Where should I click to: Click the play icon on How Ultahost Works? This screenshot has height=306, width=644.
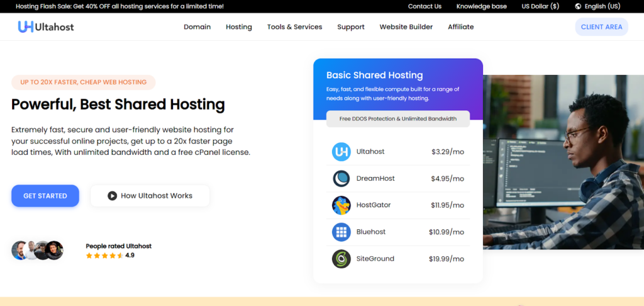point(112,196)
